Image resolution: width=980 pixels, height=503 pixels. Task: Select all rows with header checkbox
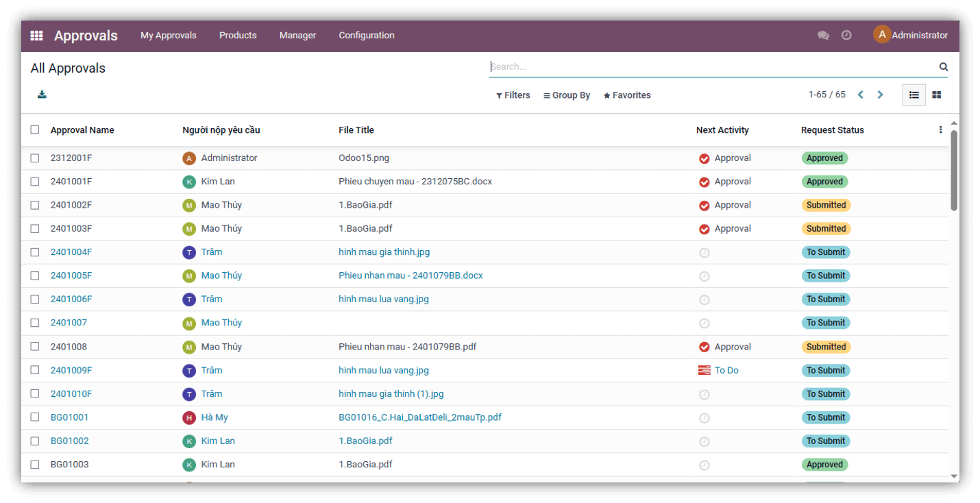tap(35, 130)
